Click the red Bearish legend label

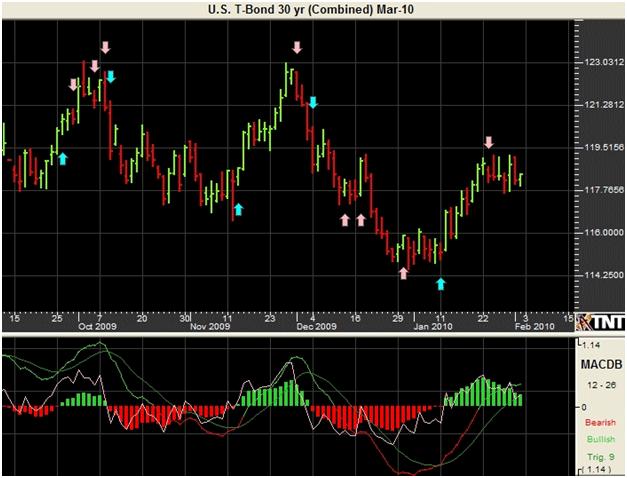600,422
